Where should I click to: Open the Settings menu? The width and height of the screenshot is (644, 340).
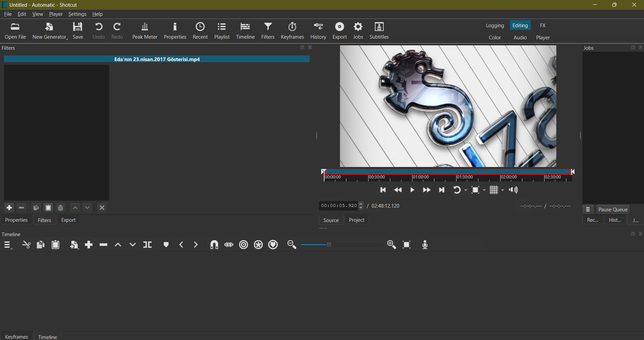[77, 14]
